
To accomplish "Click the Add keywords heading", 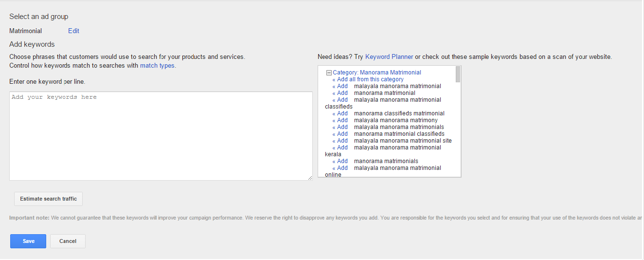I will pyautogui.click(x=32, y=44).
